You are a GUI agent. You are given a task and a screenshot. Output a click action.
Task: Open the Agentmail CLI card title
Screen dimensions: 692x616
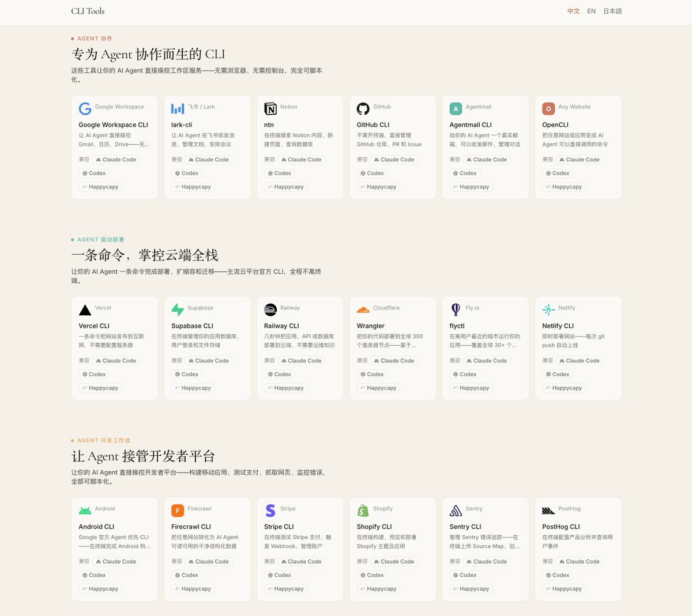(x=471, y=124)
